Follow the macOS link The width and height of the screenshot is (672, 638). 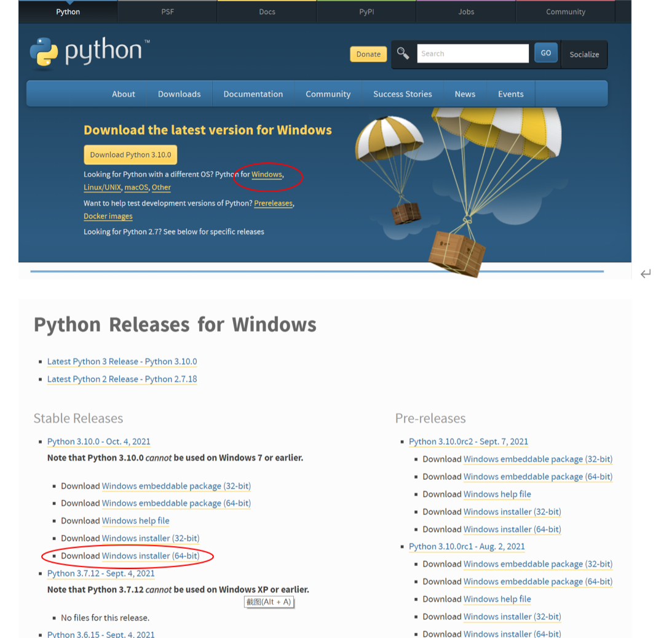point(136,188)
